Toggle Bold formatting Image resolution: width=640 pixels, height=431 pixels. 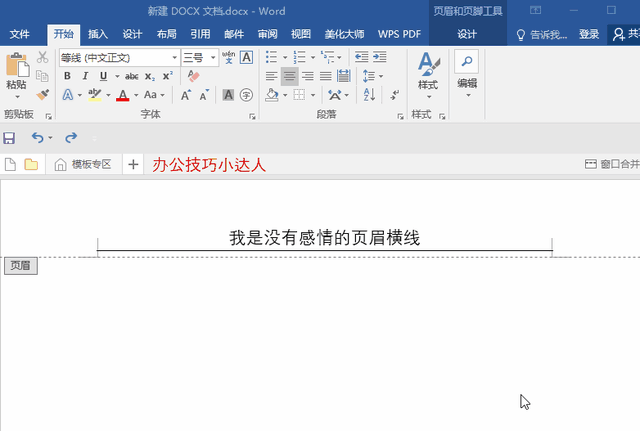coord(67,76)
